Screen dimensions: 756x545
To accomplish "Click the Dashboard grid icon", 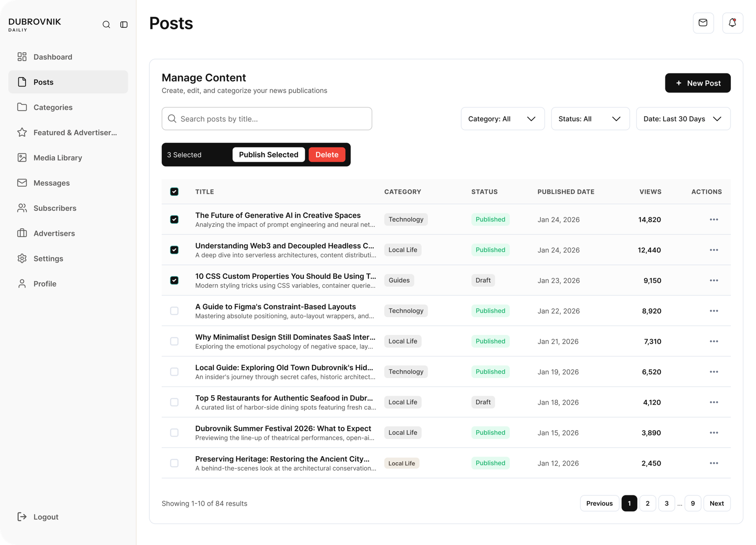I will coord(22,57).
